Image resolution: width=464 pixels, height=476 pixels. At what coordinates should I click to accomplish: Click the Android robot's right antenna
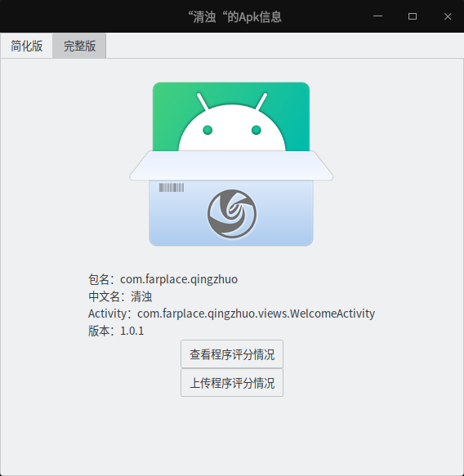261,102
